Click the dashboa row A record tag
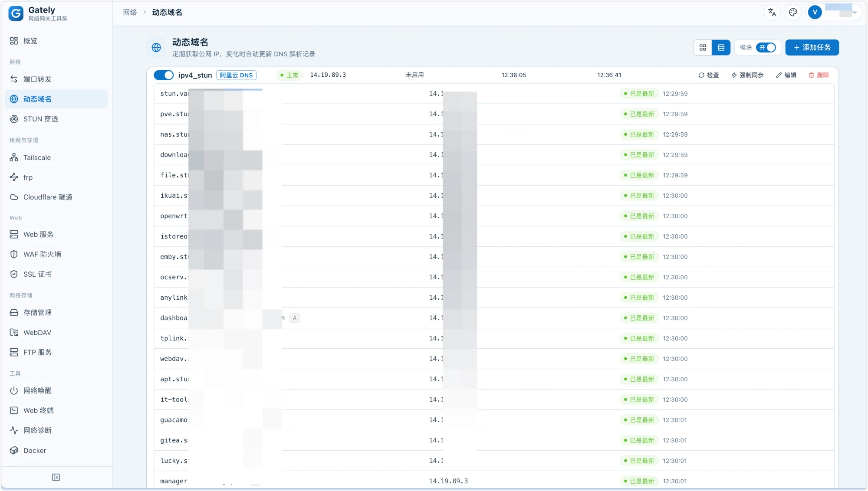The width and height of the screenshot is (868, 491). 295,318
